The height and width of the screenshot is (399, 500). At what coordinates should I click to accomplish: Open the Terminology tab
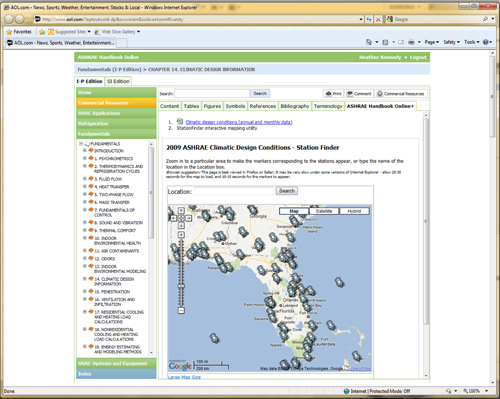click(x=328, y=106)
